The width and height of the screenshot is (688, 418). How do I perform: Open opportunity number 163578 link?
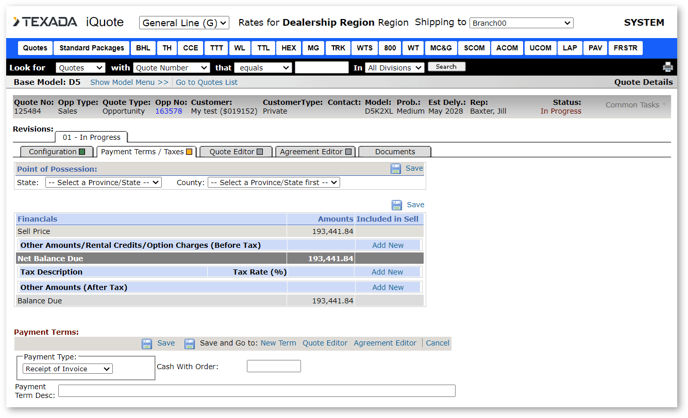[168, 111]
